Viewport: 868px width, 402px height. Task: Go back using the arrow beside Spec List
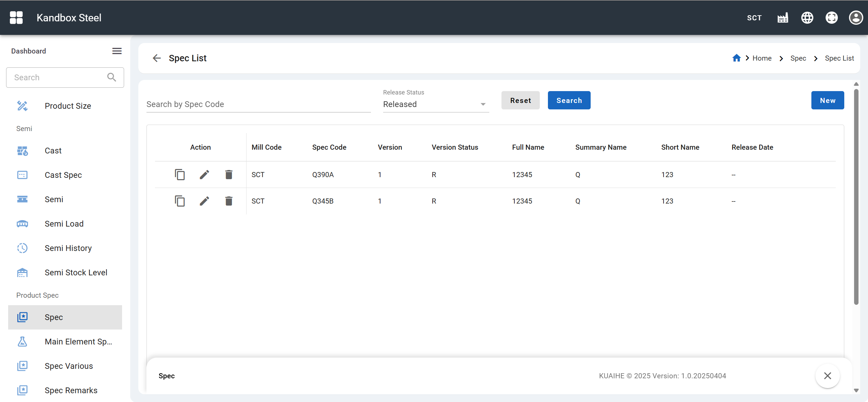(x=157, y=58)
